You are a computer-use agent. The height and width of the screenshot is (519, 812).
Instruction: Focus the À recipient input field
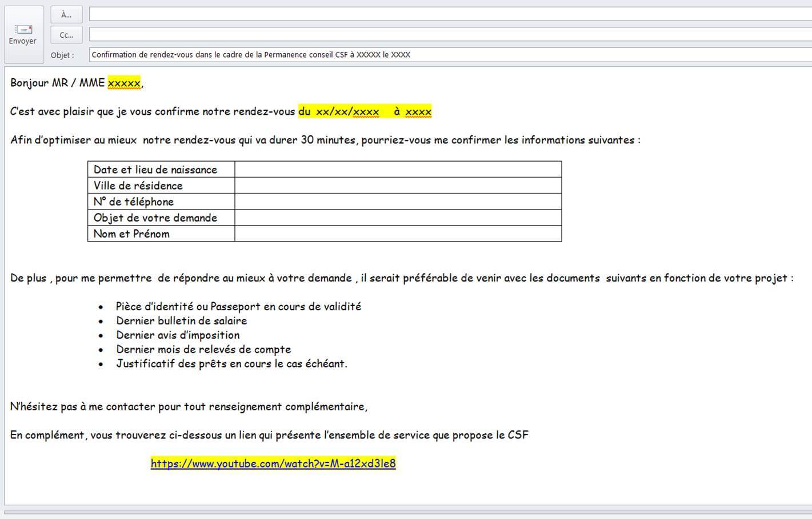(450, 14)
